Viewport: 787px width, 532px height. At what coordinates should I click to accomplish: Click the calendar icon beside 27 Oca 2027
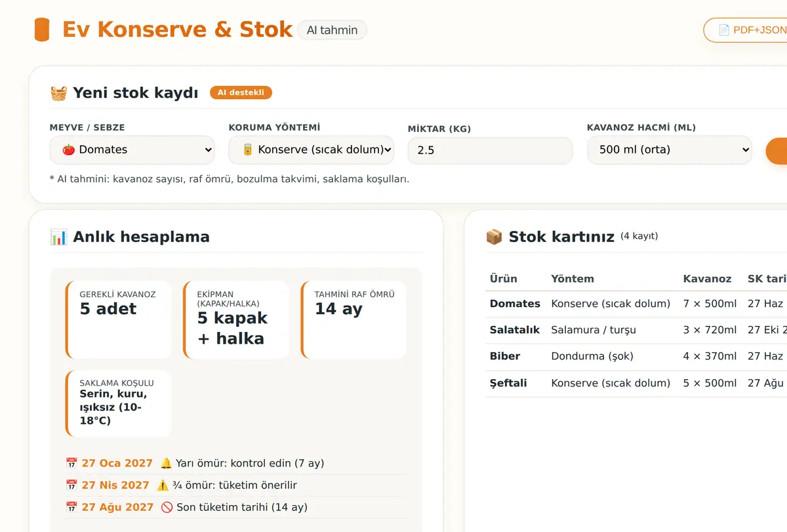(71, 463)
